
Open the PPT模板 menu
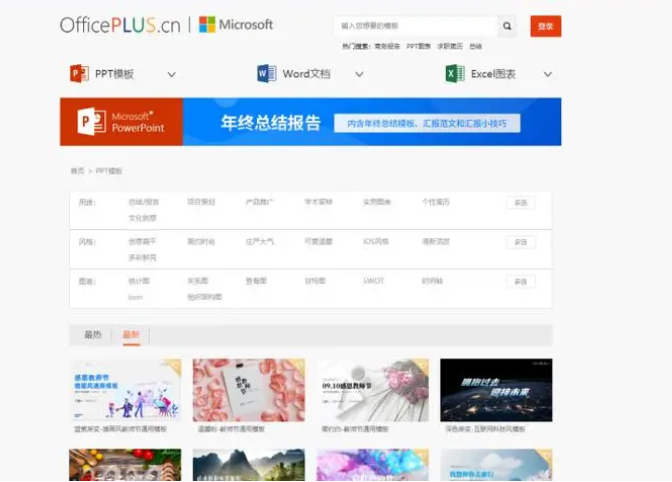click(x=114, y=74)
